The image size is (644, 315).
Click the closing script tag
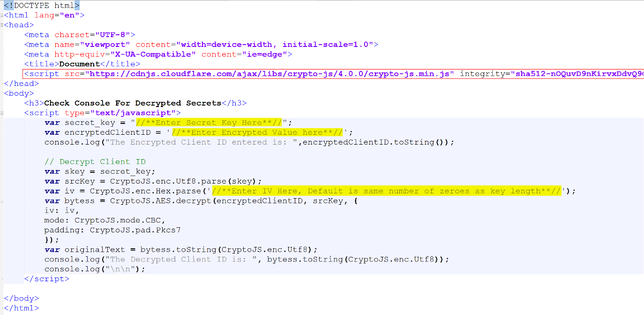coord(46,279)
